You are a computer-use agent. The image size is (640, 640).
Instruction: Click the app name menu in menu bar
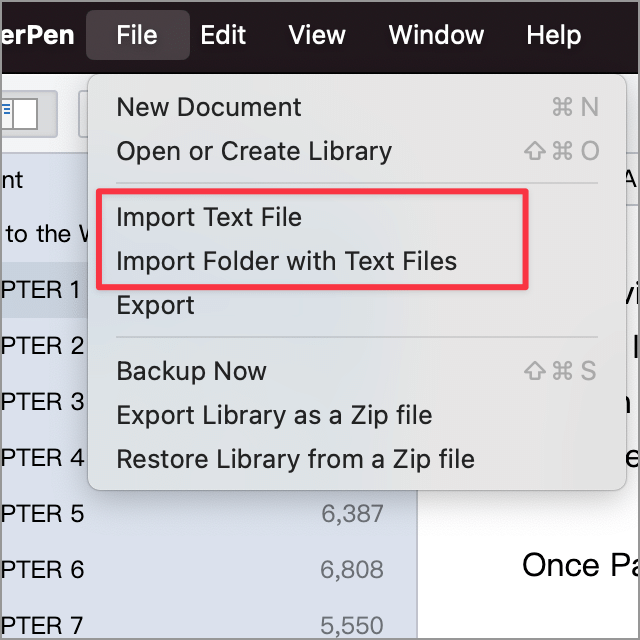click(x=38, y=35)
